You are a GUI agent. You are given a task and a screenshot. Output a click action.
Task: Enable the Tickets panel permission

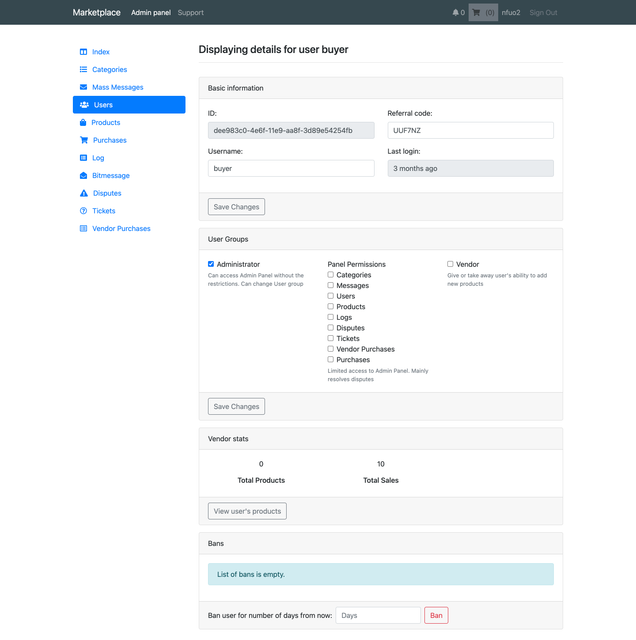(330, 338)
